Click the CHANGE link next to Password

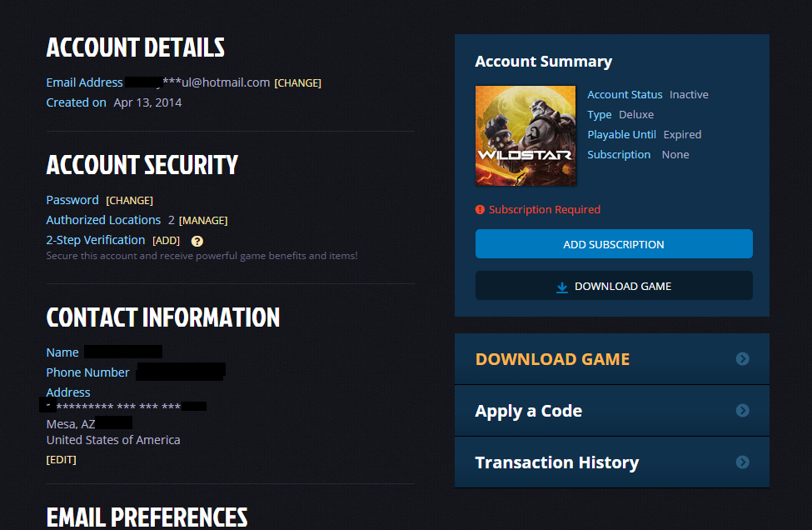(x=129, y=201)
